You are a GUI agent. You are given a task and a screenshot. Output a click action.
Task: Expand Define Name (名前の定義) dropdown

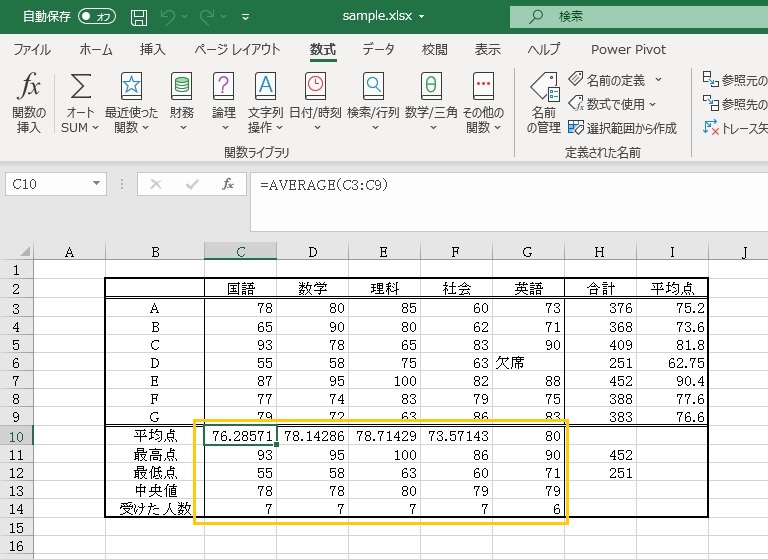coord(657,79)
